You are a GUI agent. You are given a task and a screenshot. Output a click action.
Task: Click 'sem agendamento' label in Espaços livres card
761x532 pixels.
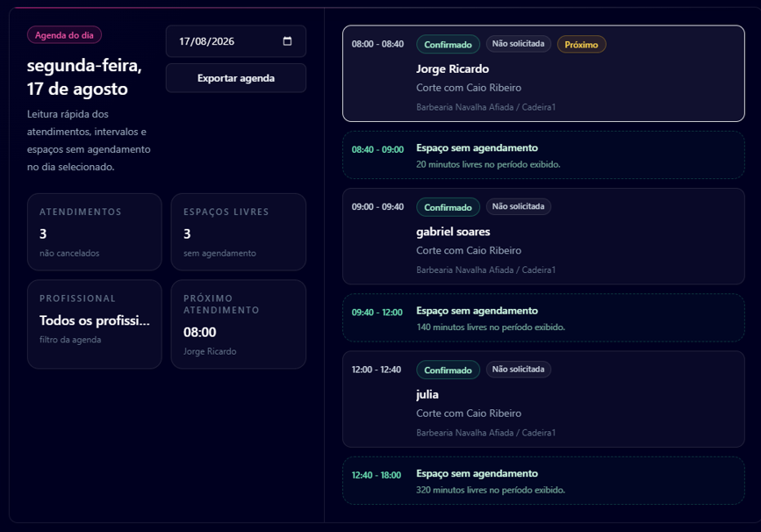[219, 254]
